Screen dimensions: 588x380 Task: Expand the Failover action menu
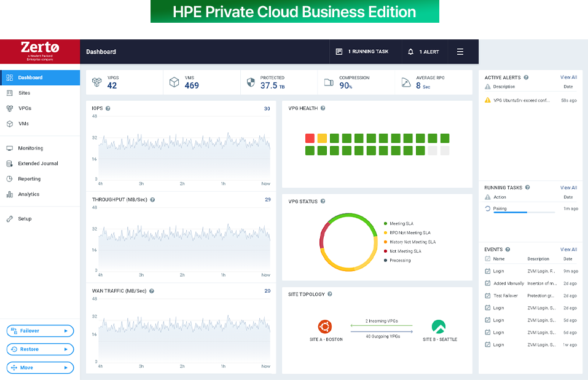(x=39, y=330)
